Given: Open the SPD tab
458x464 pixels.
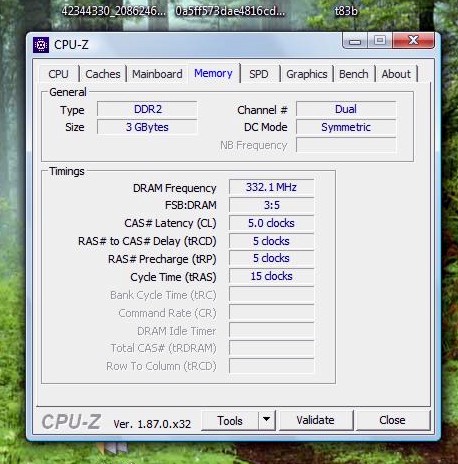Looking at the screenshot, I should (259, 74).
